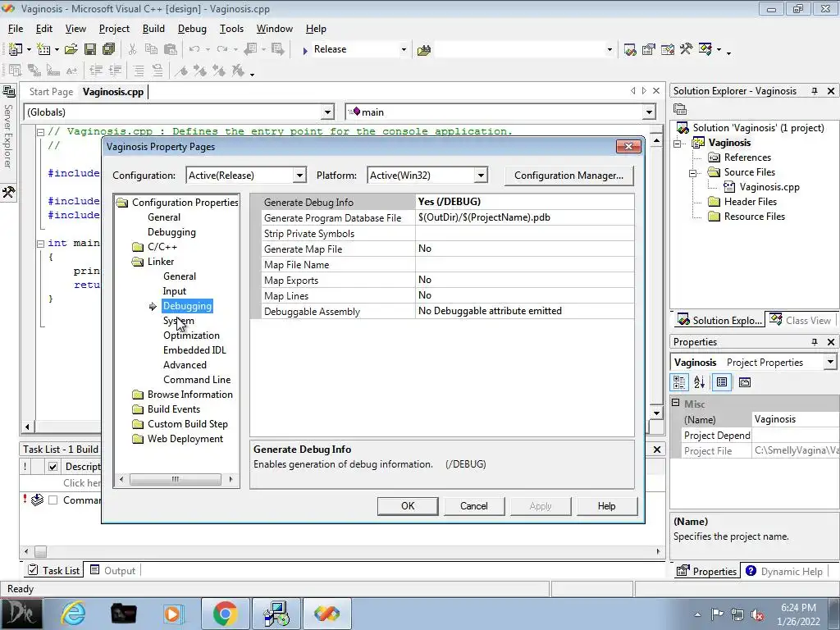Click the New Project toolbar icon

click(x=15, y=49)
